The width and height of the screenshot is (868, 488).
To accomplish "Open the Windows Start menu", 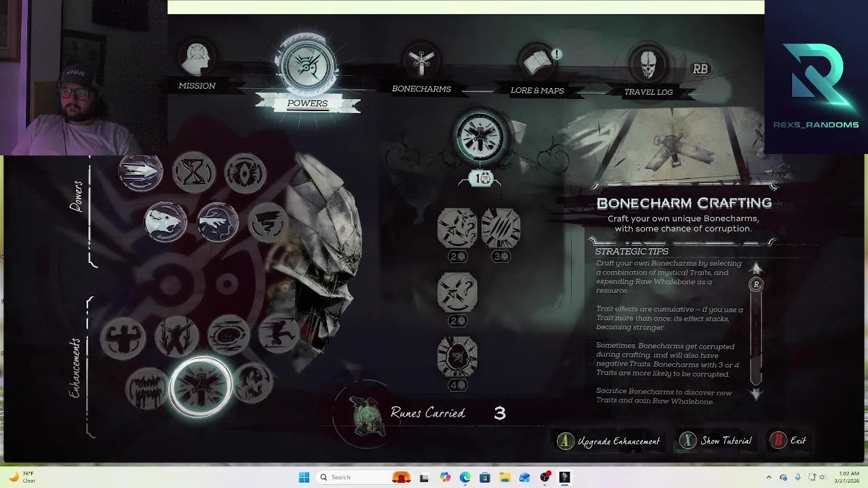I will pyautogui.click(x=304, y=477).
